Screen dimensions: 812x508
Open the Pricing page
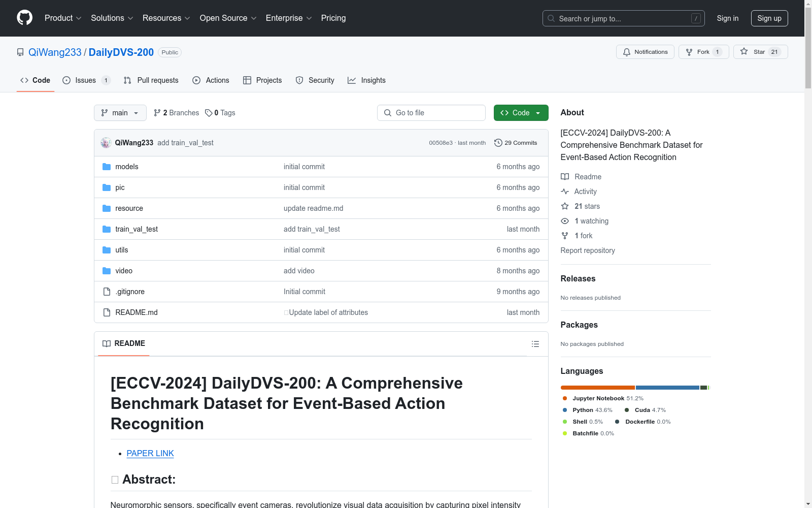pos(333,18)
